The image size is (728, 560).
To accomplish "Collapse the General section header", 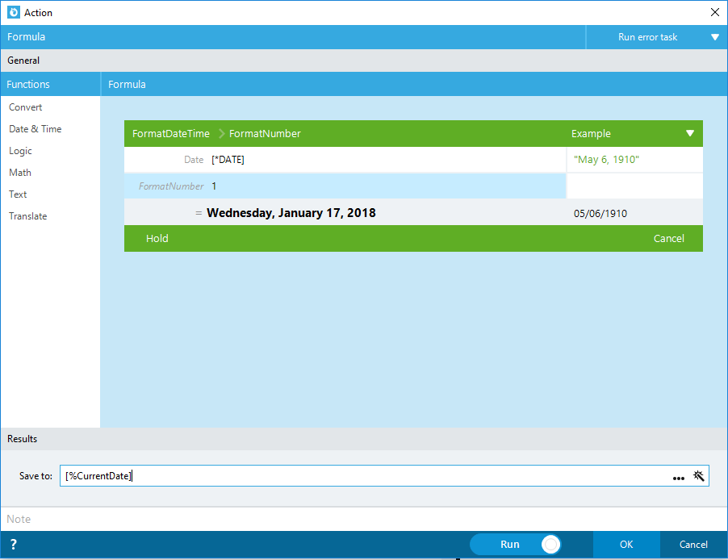I will pyautogui.click(x=364, y=61).
